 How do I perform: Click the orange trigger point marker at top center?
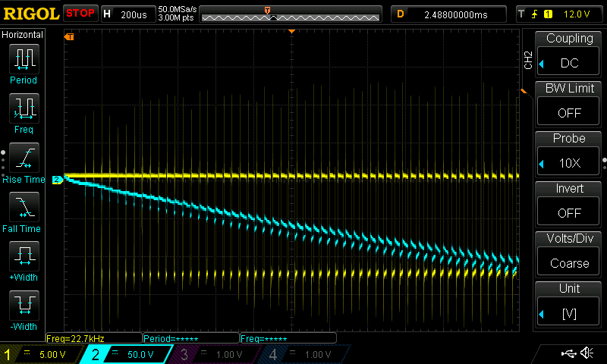click(x=292, y=31)
